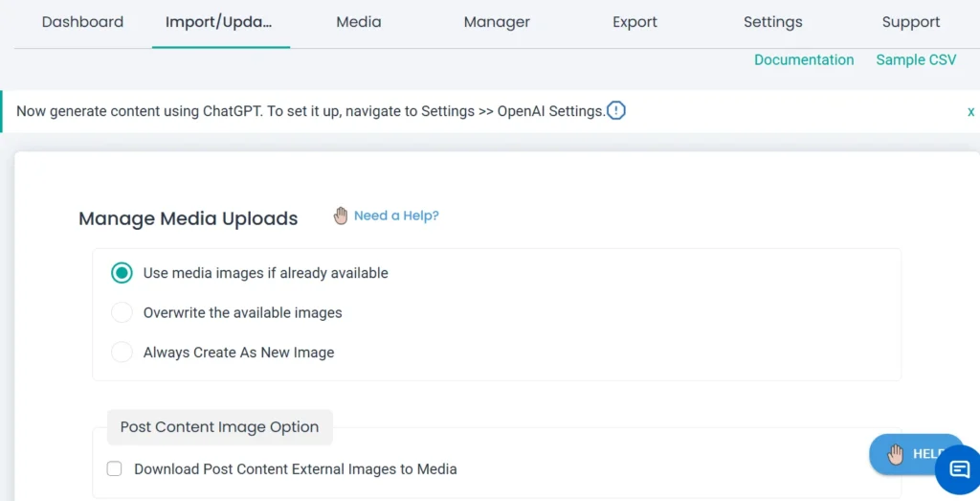This screenshot has width=980, height=501.
Task: Select 'Always Create As New Image' radio
Action: pyautogui.click(x=122, y=353)
